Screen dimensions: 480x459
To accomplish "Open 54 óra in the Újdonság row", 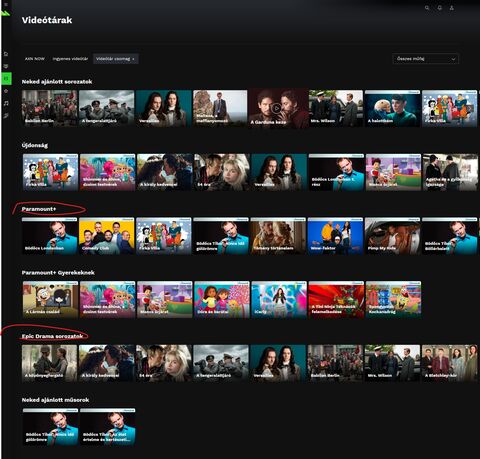I will (222, 172).
